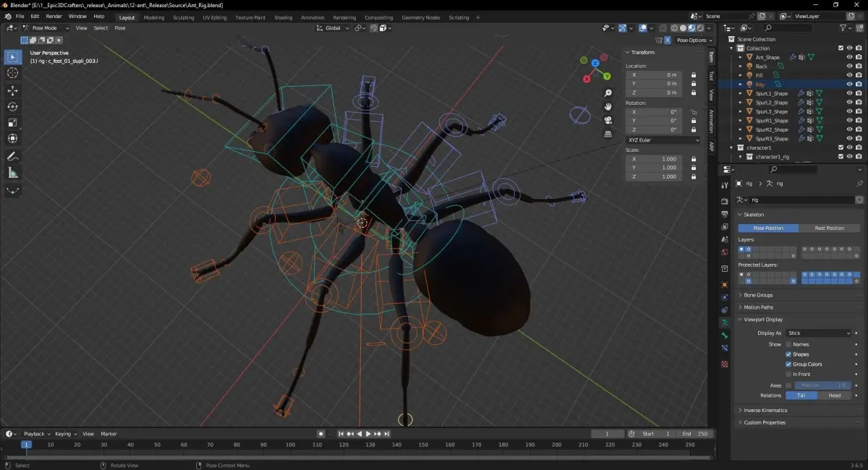Select the Measure tool
This screenshot has width=868, height=470.
point(12,173)
